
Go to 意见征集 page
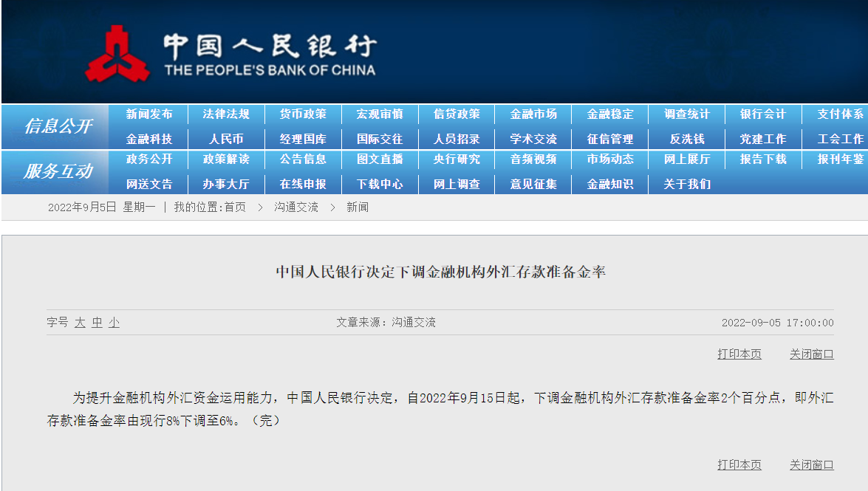click(533, 184)
